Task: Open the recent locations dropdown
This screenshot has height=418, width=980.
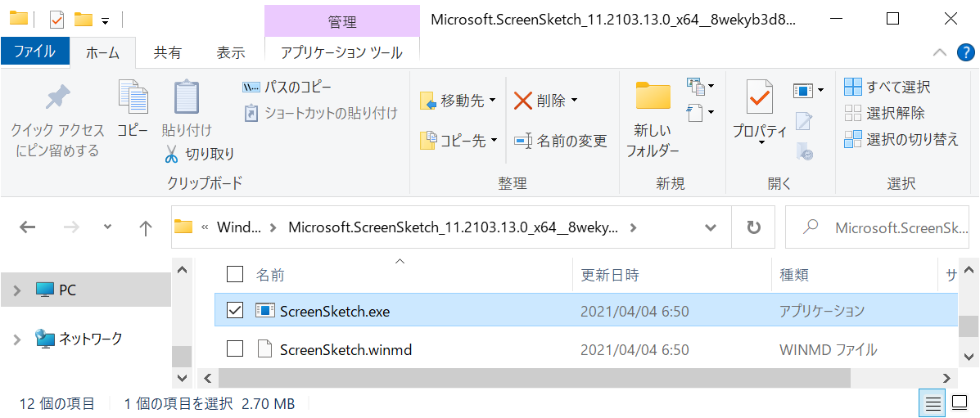Action: point(107,227)
